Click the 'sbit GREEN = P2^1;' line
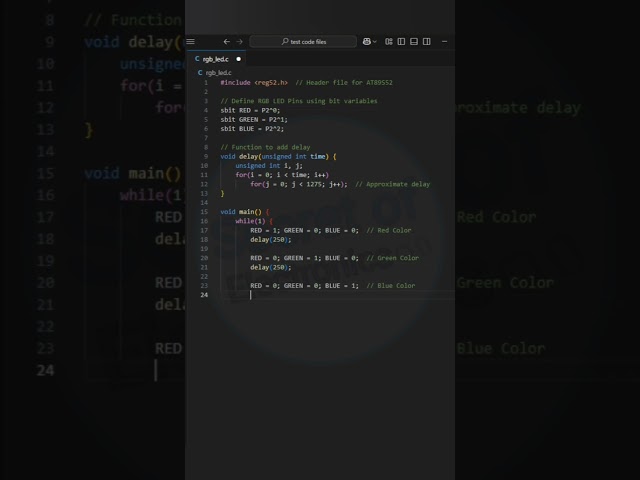640x480 pixels. 254,120
